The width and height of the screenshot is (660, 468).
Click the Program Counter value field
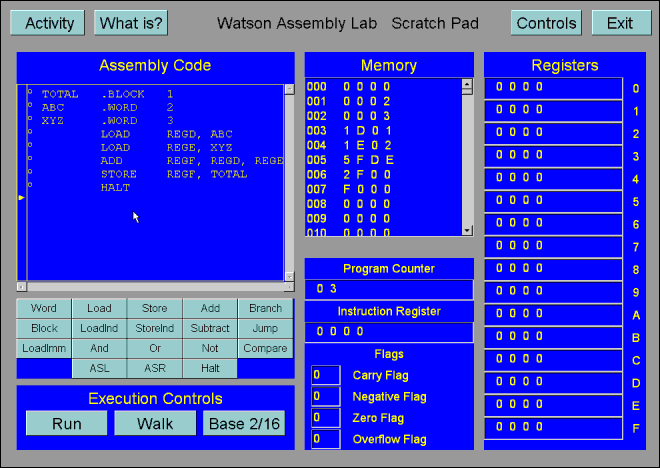coord(389,289)
